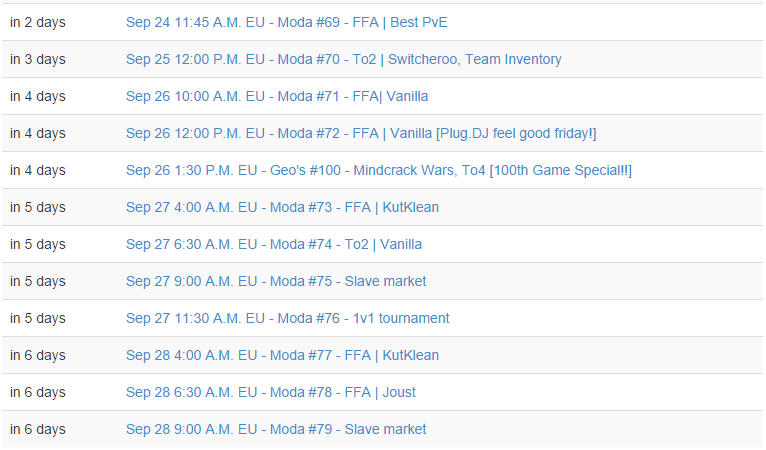Open the Moda #74 To2 Vanilla match
This screenshot has height=450, width=766.
coord(274,244)
